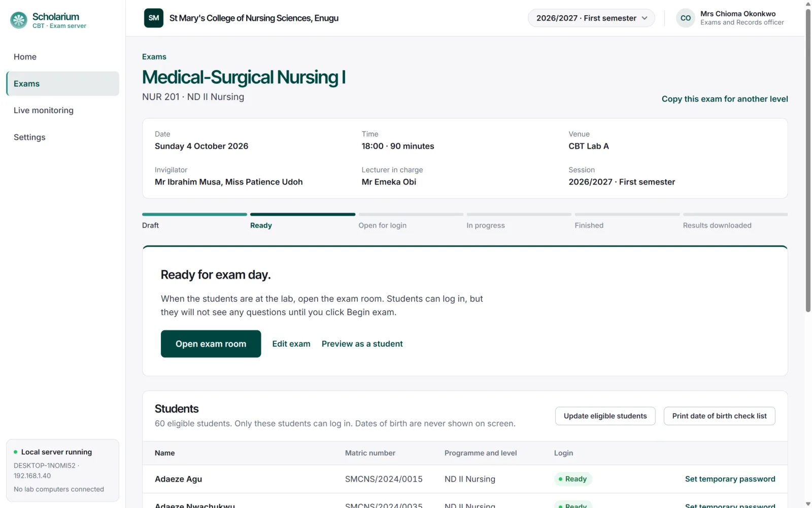Open the 2026/2027 First semester dropdown
812x508 pixels.
point(591,18)
